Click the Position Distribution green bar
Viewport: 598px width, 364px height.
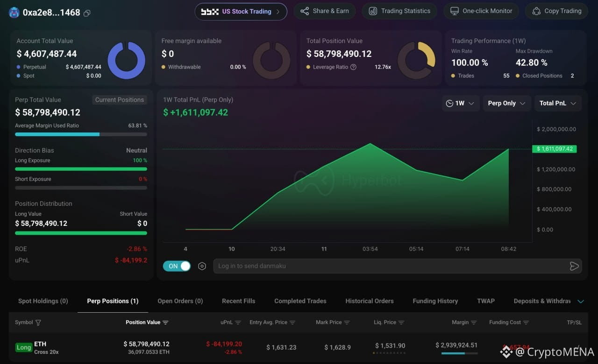81,233
